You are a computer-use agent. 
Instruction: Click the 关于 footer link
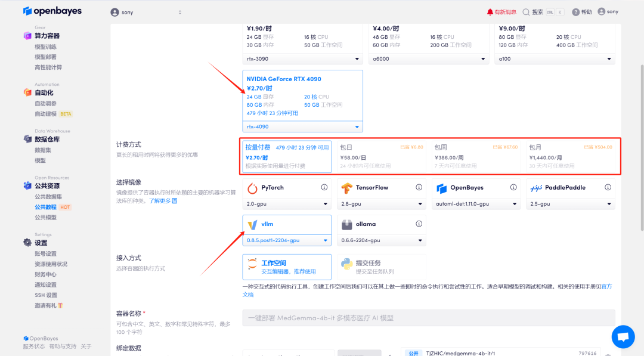[86, 346]
